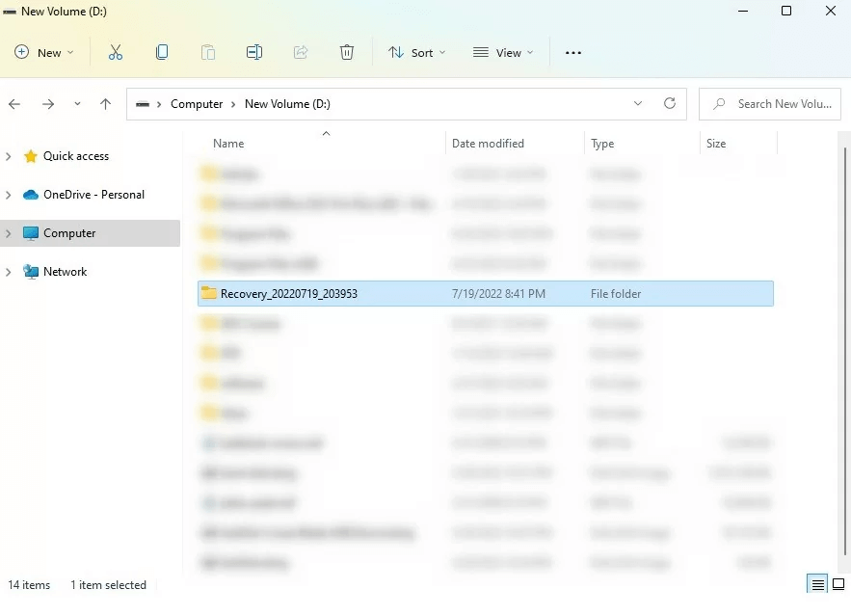Image resolution: width=851 pixels, height=616 pixels.
Task: Open the Sort dropdown menu
Action: [x=416, y=52]
